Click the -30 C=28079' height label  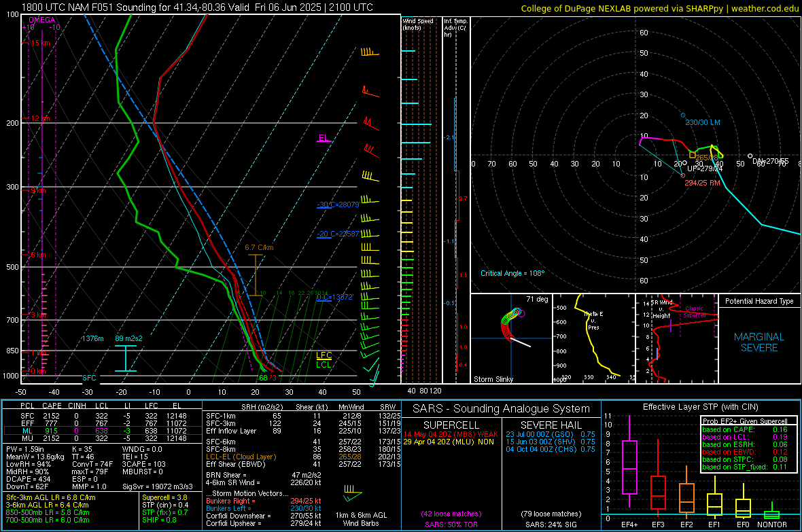(338, 204)
